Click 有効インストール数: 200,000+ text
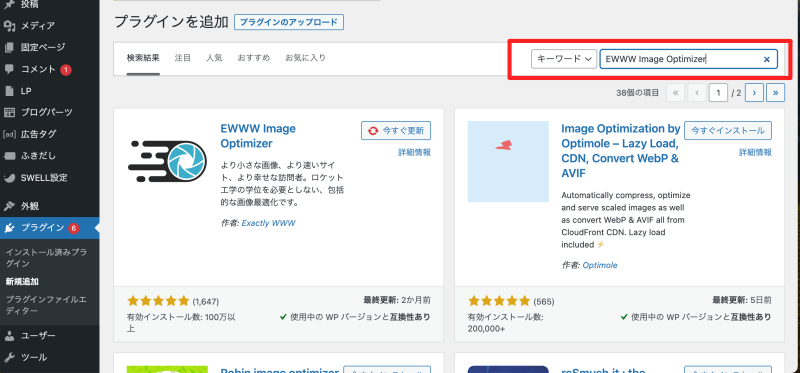 506,323
